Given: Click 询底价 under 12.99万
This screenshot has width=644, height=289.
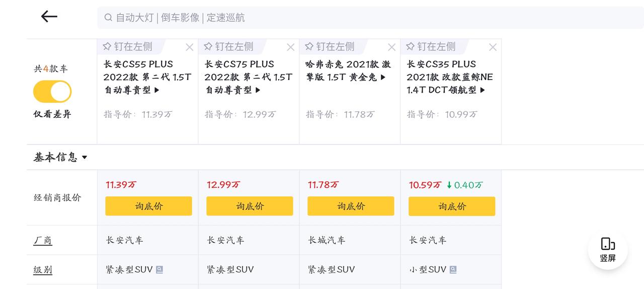Looking at the screenshot, I should coord(250,206).
